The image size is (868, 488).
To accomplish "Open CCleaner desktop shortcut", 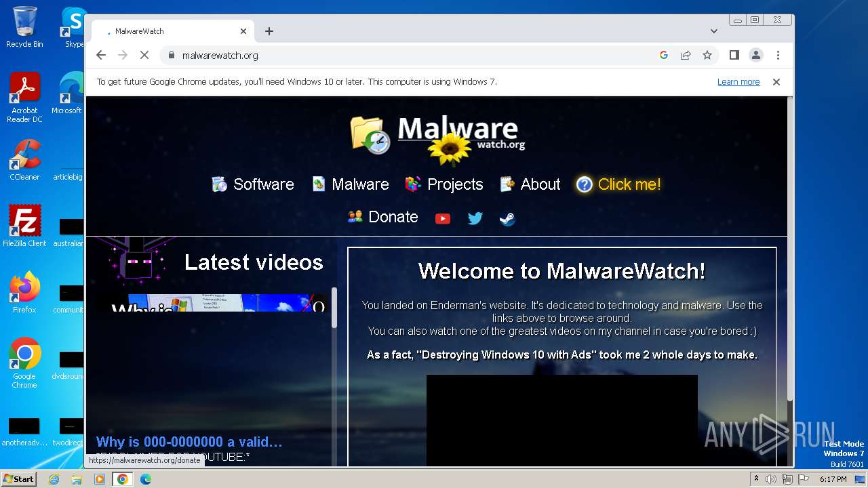I will tap(24, 159).
